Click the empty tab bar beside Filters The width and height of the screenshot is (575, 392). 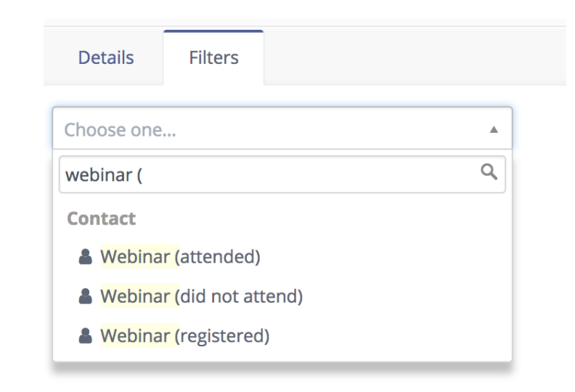coord(415,57)
